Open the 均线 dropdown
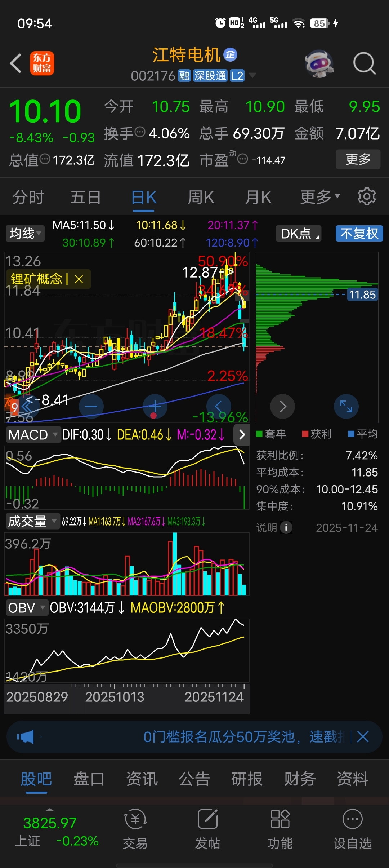Image resolution: width=389 pixels, height=868 pixels. click(25, 234)
